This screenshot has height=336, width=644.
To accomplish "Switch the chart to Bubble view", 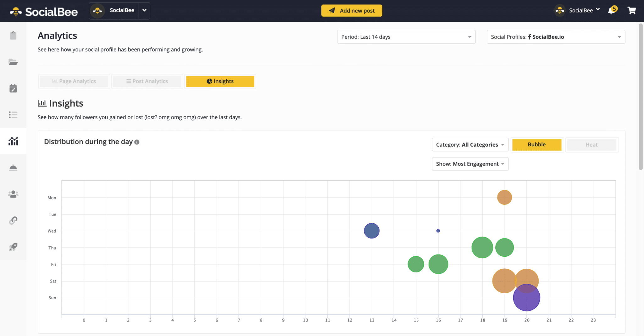I will (536, 145).
